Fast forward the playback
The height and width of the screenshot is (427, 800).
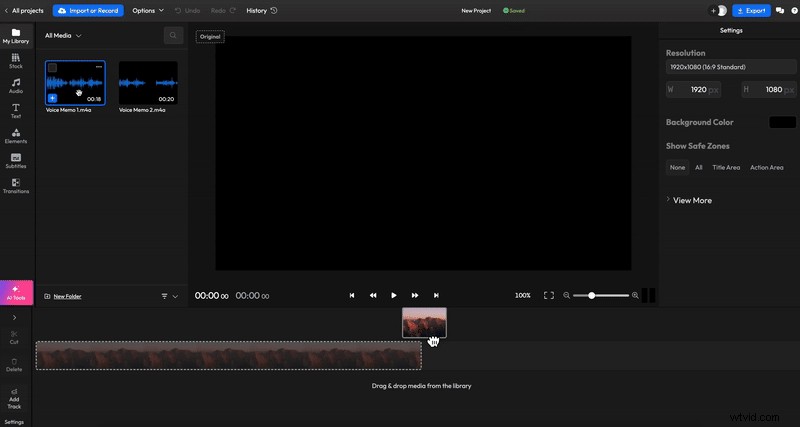point(415,295)
